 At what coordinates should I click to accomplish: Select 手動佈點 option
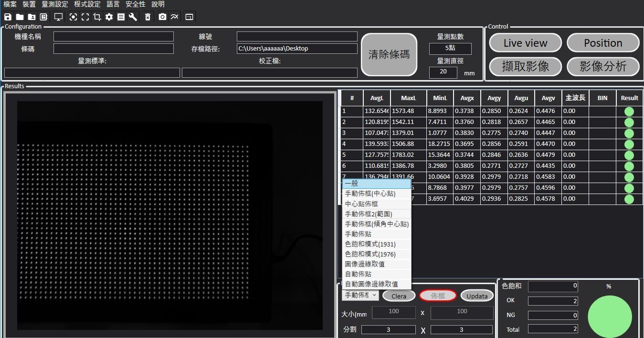click(x=376, y=234)
